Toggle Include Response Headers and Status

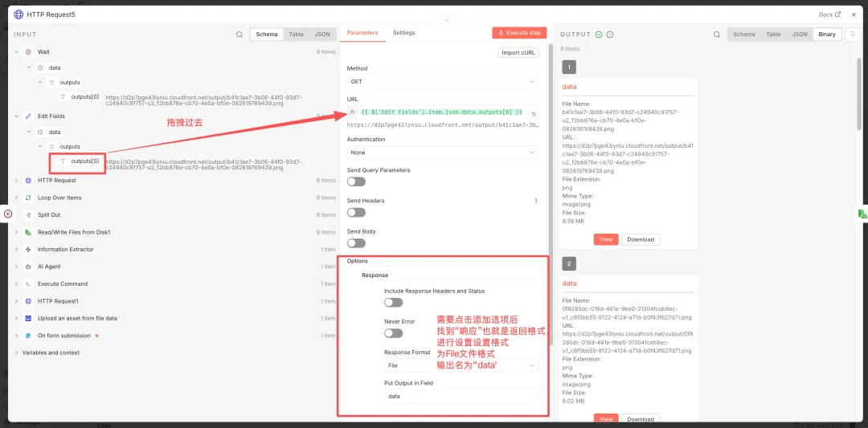pyautogui.click(x=394, y=303)
